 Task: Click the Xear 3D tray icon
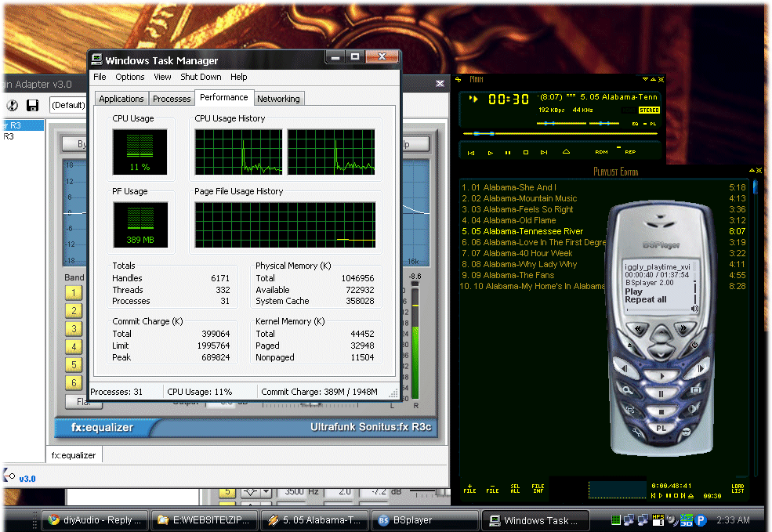click(x=687, y=519)
